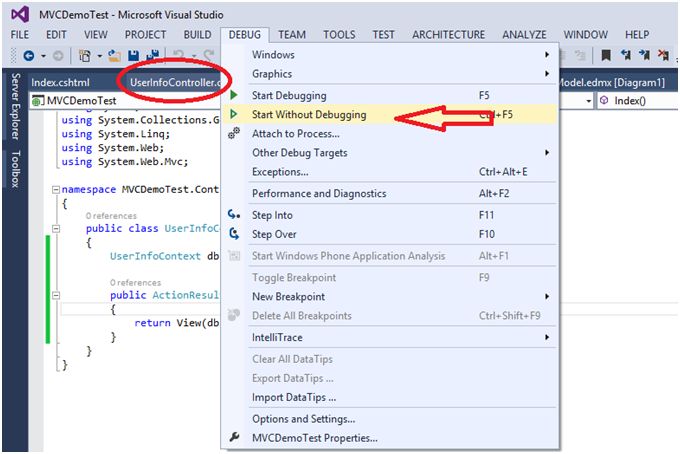Choose Step Into

coord(390,215)
